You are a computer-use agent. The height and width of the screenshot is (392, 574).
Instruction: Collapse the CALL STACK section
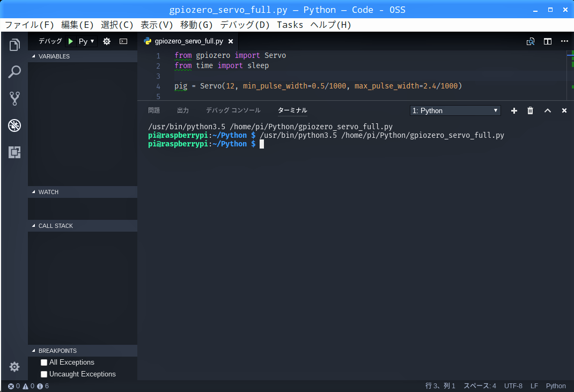[x=55, y=226]
